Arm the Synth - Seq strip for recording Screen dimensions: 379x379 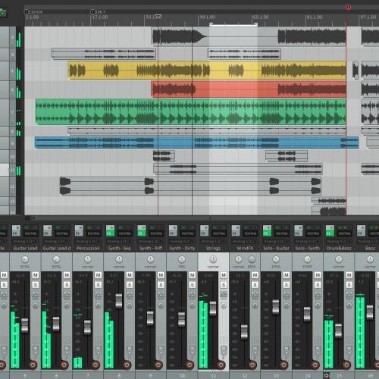(127, 364)
